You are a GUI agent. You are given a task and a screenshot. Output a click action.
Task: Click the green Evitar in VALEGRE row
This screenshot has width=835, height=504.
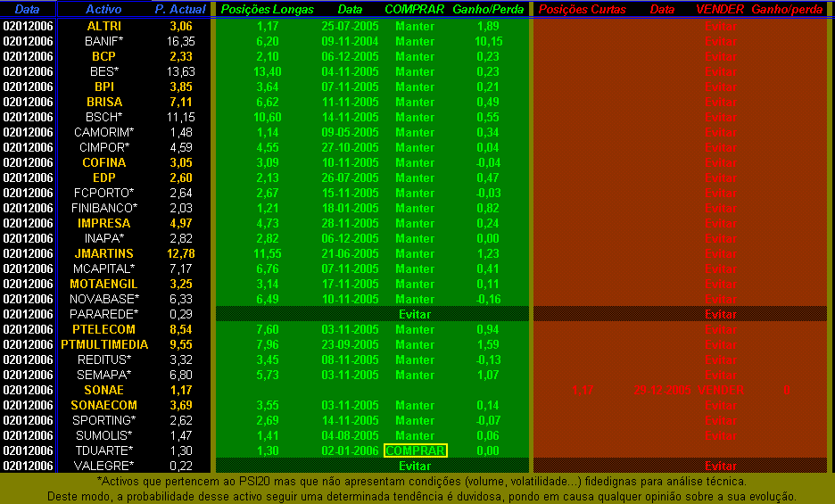pos(415,467)
